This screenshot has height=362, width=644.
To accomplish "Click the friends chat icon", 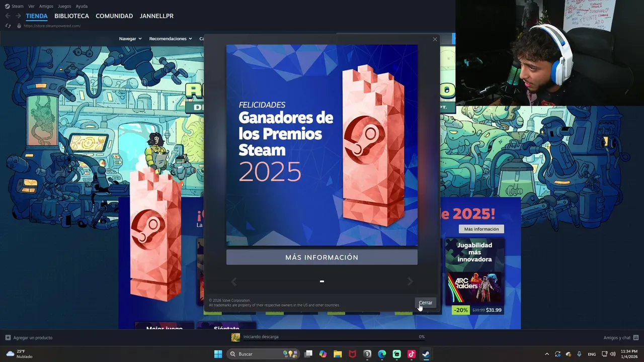I will 636,337.
